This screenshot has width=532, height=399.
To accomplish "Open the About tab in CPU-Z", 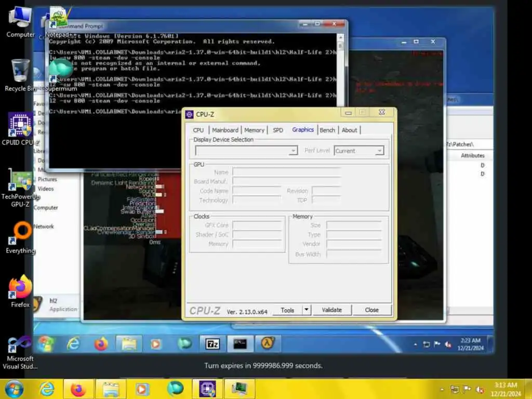I will click(350, 130).
